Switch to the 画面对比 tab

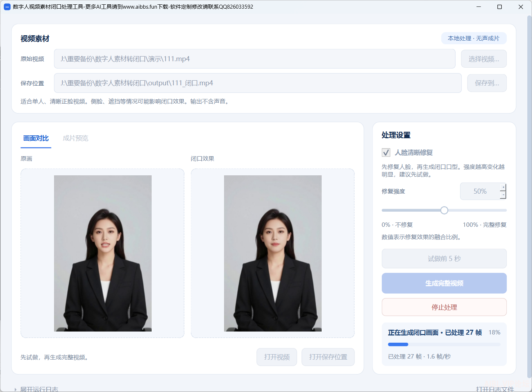click(36, 138)
